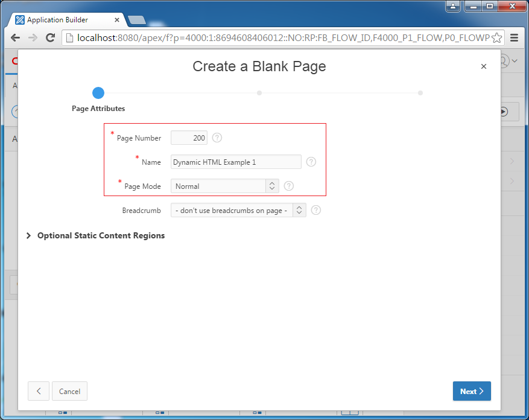The height and width of the screenshot is (420, 529).
Task: Click the Page Number input field
Action: (x=189, y=138)
